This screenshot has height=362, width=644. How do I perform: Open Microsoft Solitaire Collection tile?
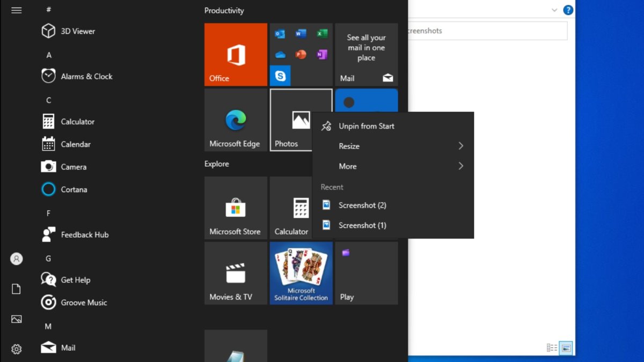(x=301, y=273)
